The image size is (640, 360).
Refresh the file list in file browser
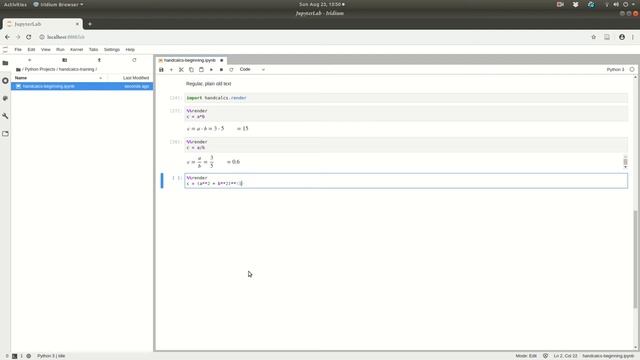tap(134, 60)
